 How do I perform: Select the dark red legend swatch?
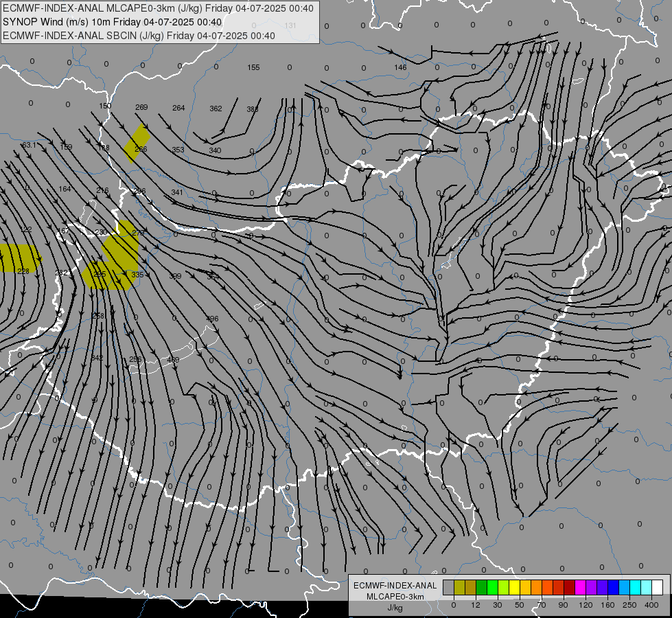[569, 588]
